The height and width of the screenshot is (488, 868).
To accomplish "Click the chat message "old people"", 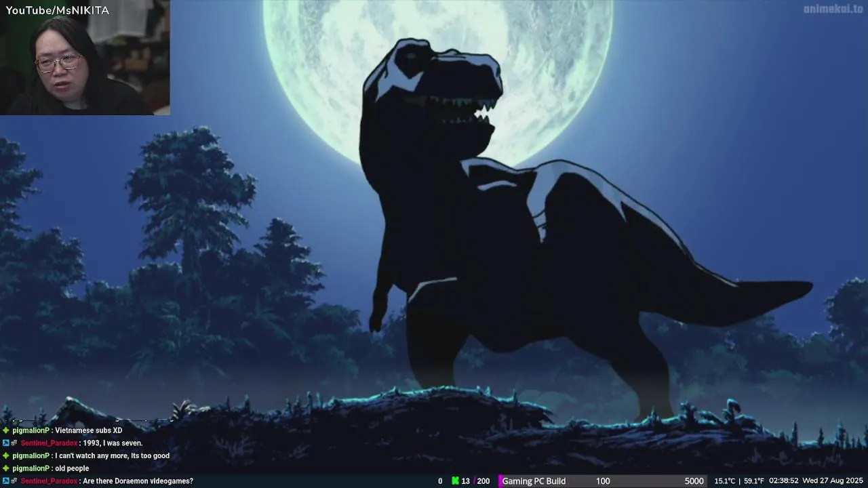I will click(x=72, y=468).
